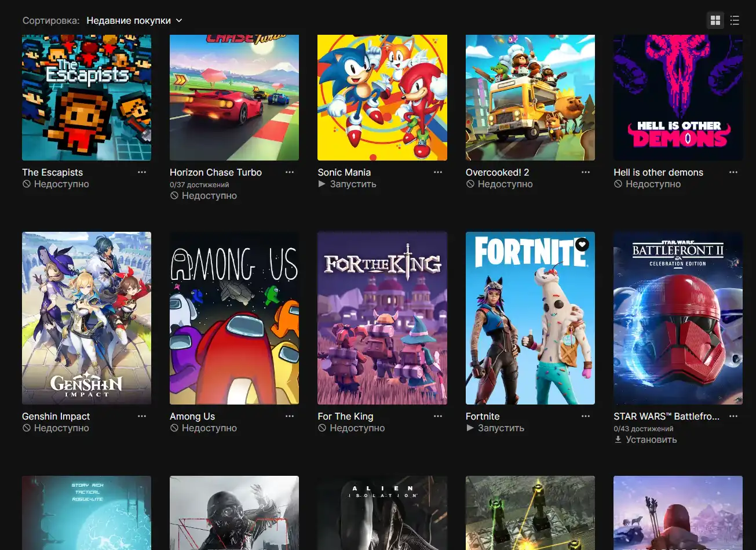This screenshot has height=550, width=756.
Task: Open Battlefront II Celebration Edition cover
Action: tap(678, 318)
